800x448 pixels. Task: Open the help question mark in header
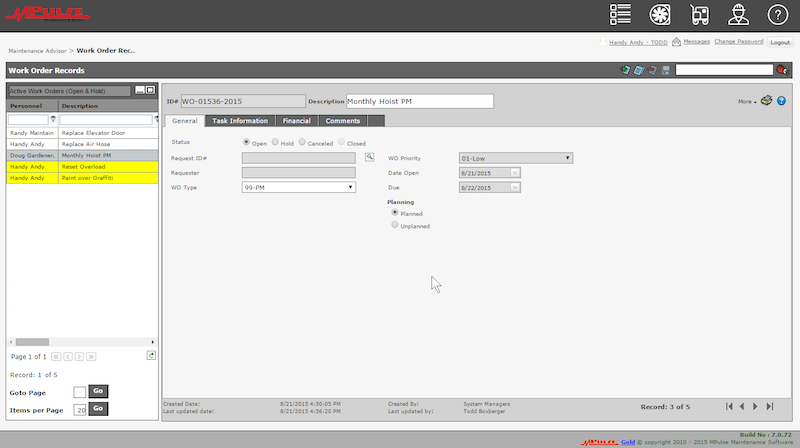(778, 14)
